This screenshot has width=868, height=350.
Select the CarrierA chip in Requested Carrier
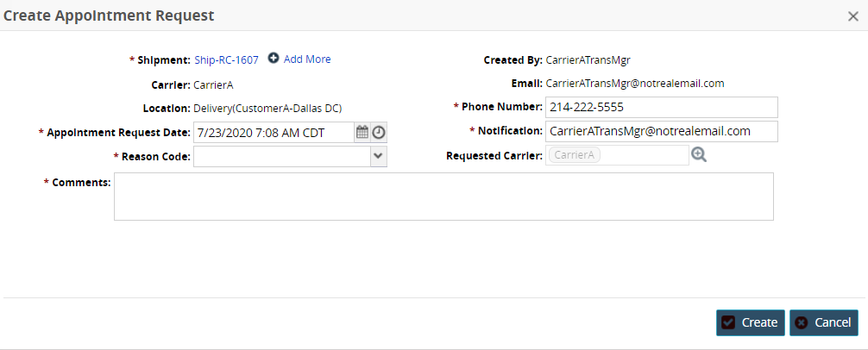click(x=574, y=155)
